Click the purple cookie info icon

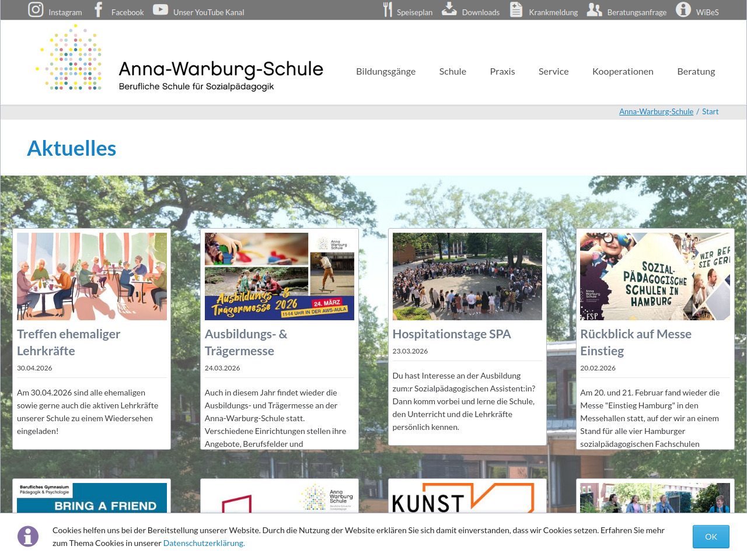coord(28,536)
